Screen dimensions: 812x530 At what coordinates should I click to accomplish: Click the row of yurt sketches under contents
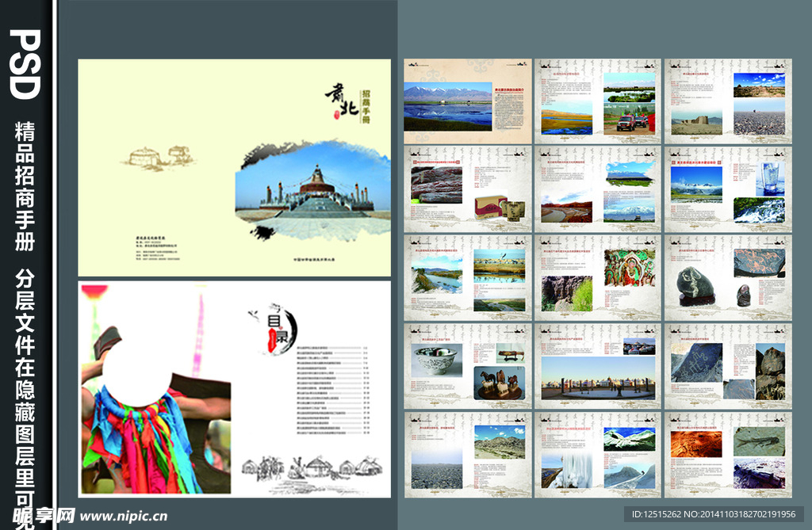(311, 467)
